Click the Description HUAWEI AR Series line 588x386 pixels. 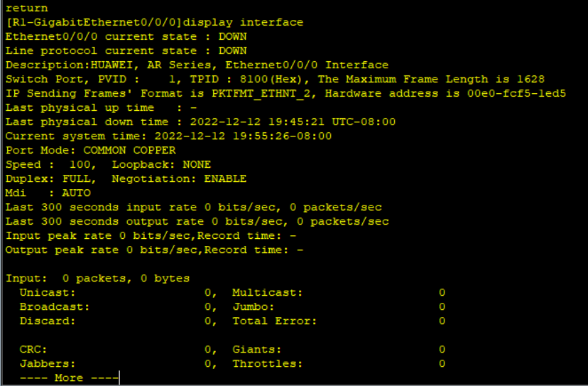click(x=197, y=65)
